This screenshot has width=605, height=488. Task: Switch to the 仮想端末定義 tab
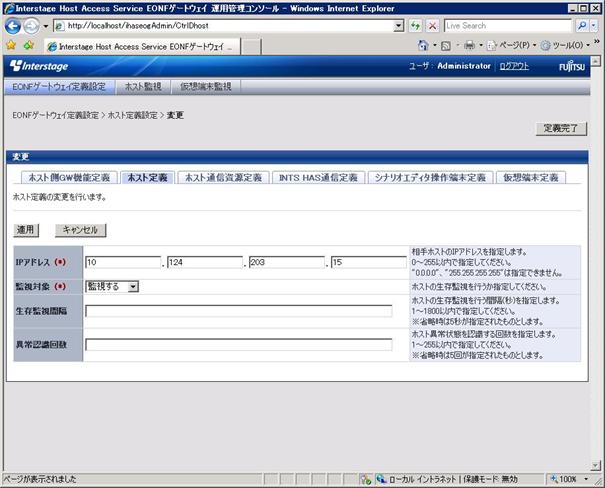(531, 177)
